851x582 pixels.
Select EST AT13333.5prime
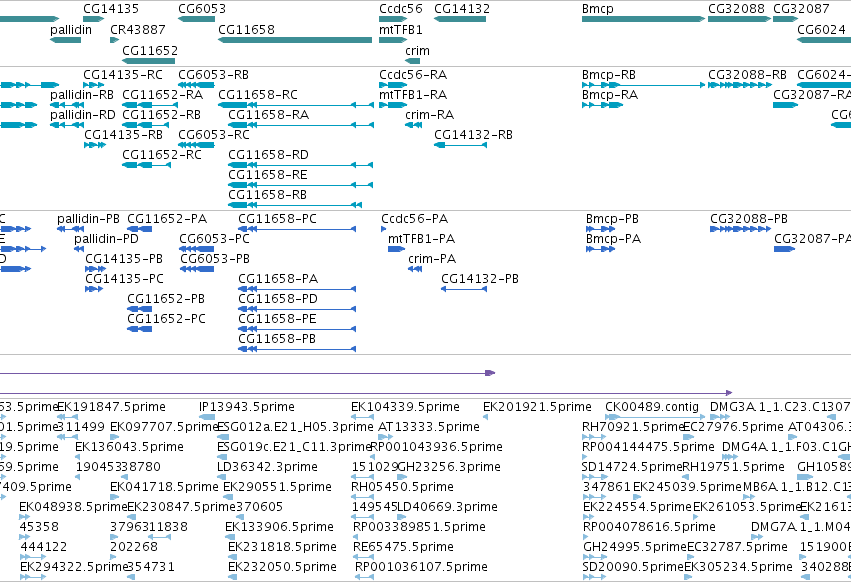point(385,436)
